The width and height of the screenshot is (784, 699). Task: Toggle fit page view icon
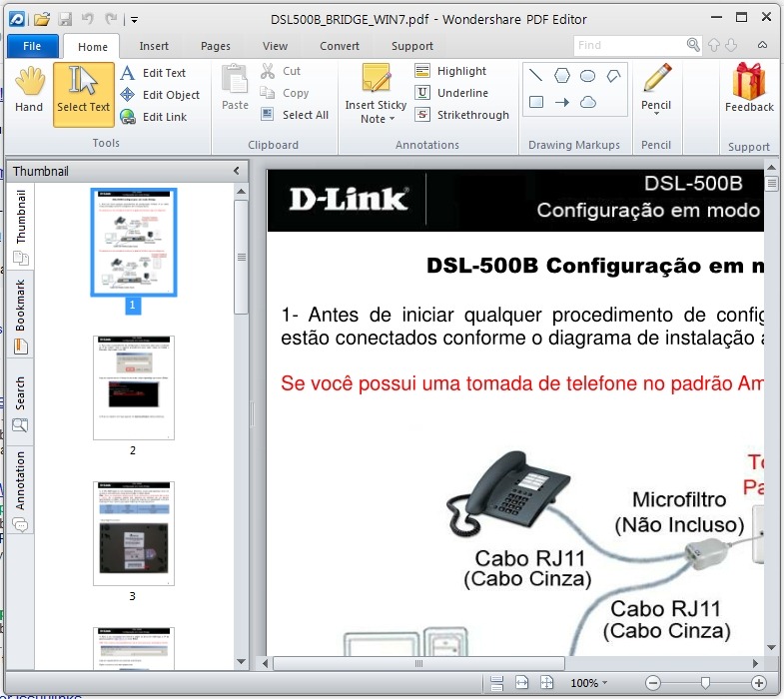[546, 682]
